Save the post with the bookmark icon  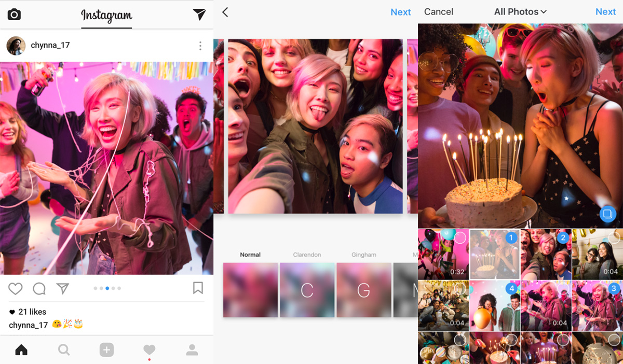click(198, 288)
